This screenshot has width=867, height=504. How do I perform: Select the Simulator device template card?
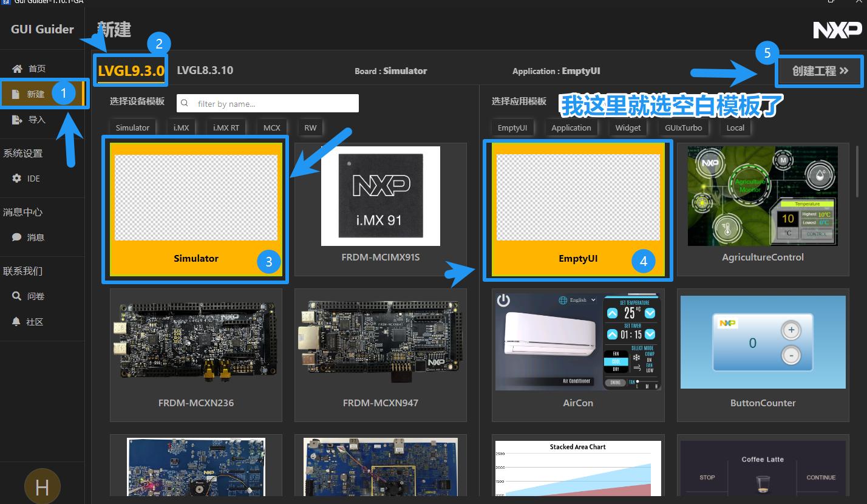tap(196, 209)
